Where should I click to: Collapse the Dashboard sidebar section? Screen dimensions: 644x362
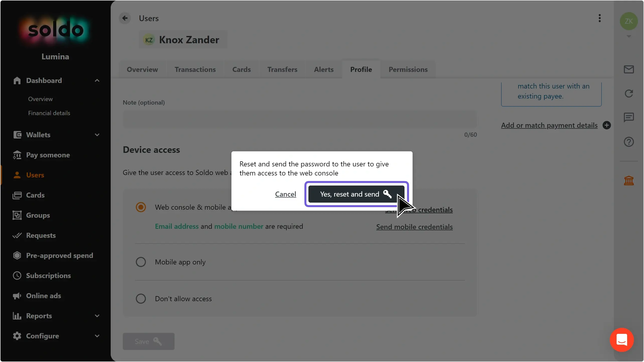(97, 80)
